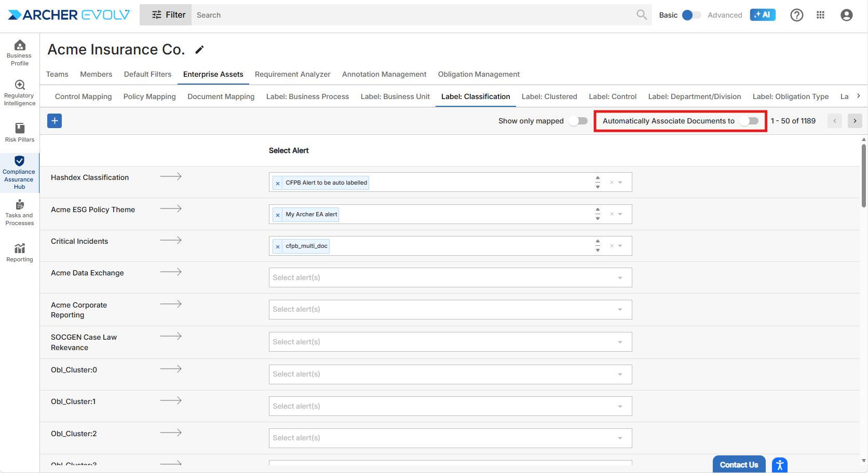Open the Reporting section

[x=20, y=253]
